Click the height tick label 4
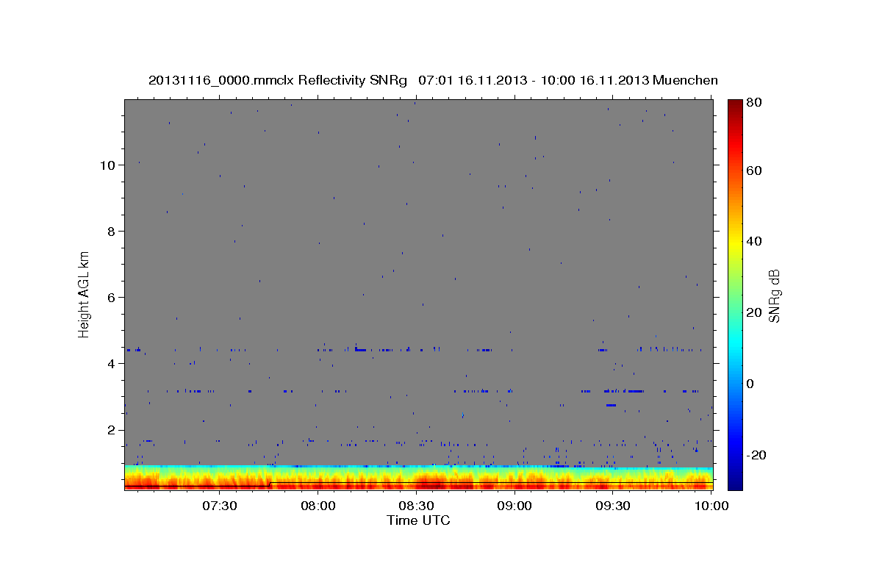Screen dimensions: 882x588 [x=112, y=363]
